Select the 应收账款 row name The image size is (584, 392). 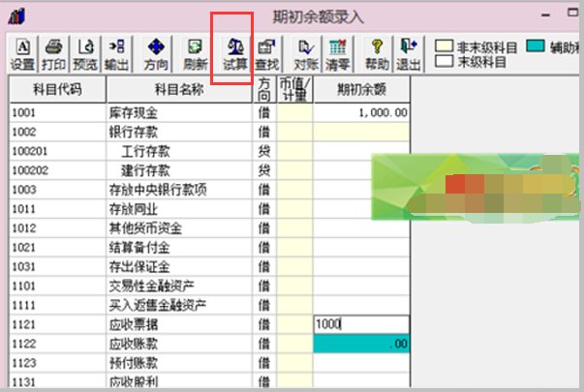(x=134, y=344)
